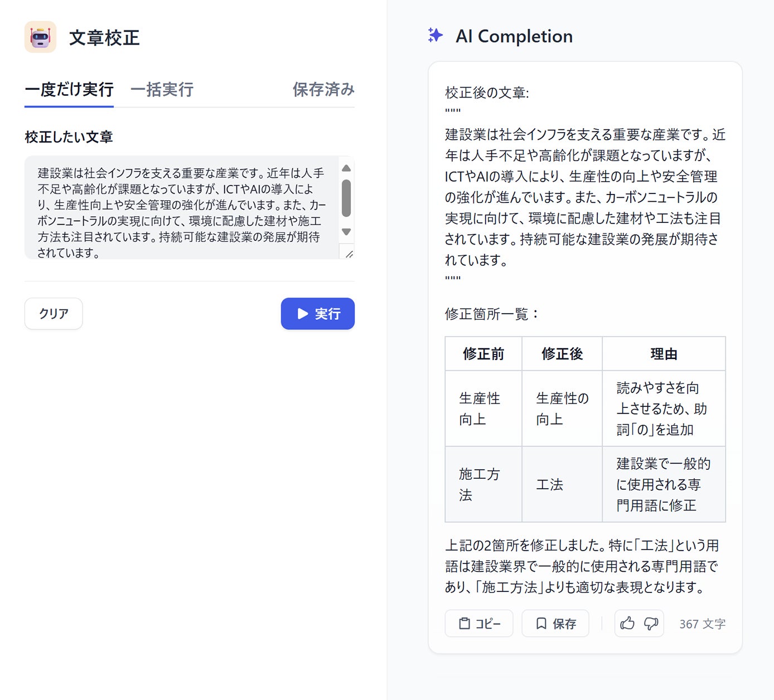This screenshot has height=700, width=774.
Task: Click the 実行 button
Action: (x=318, y=314)
